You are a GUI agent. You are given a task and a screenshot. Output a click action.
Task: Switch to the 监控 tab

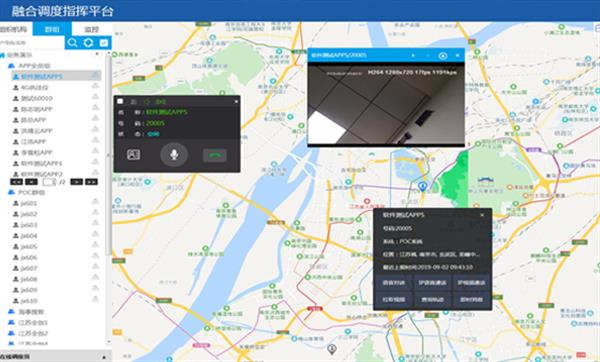91,29
